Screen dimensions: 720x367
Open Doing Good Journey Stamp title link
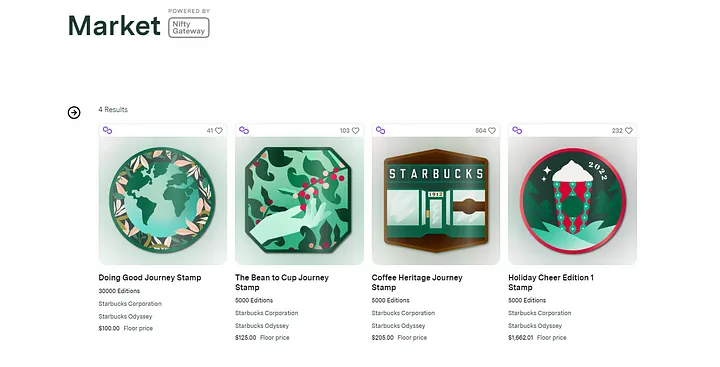tap(150, 277)
